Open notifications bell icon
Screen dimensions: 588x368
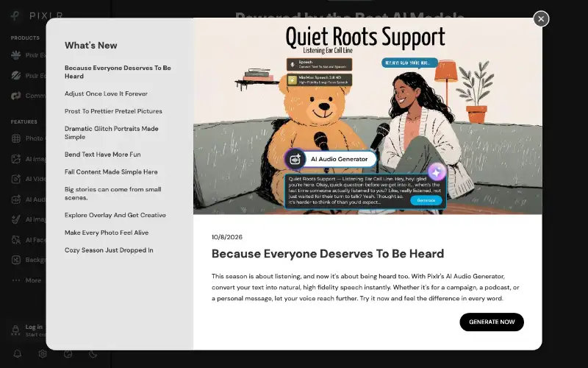17,354
